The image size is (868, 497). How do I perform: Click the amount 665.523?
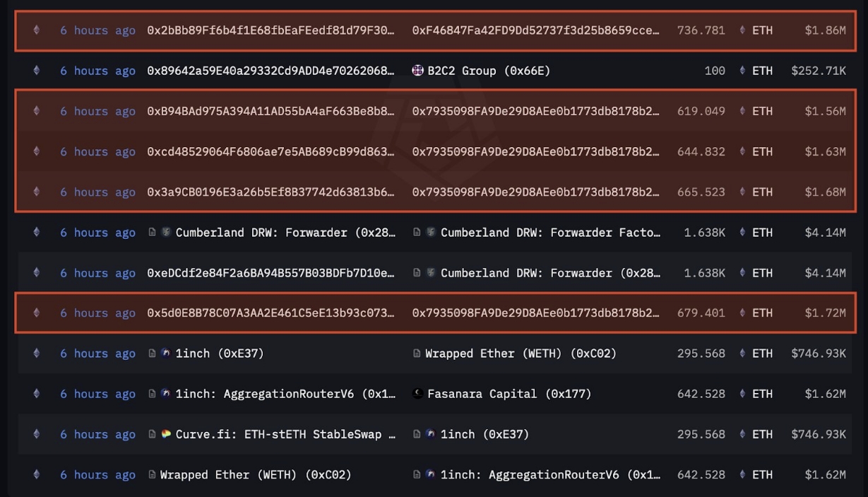pyautogui.click(x=701, y=192)
